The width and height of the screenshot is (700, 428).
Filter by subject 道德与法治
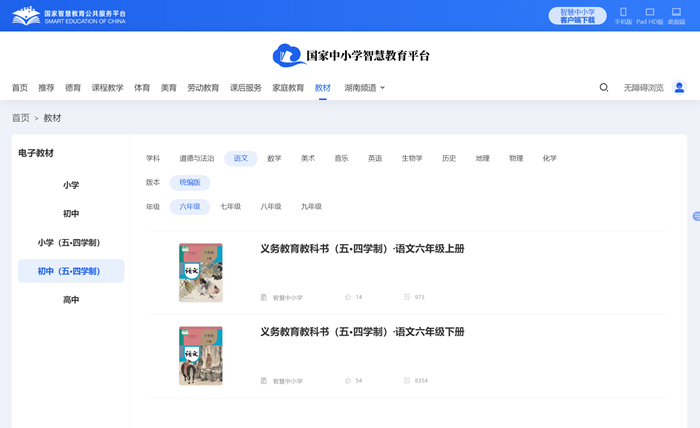pyautogui.click(x=196, y=158)
